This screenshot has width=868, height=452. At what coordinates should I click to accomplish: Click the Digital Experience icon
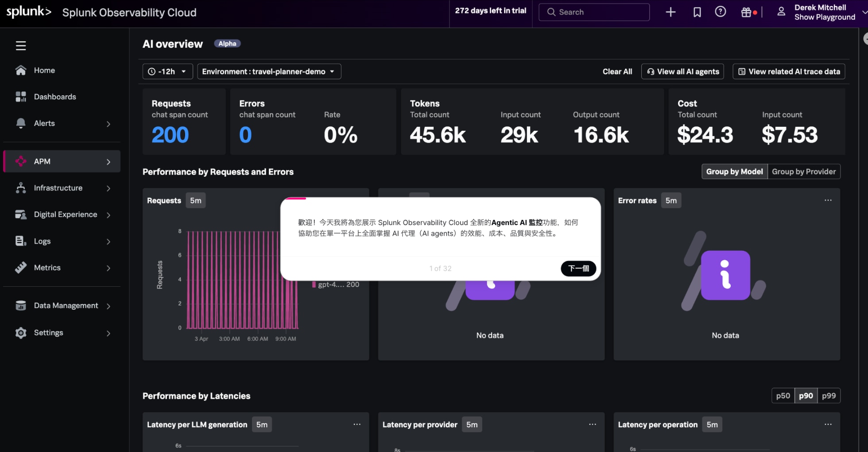[21, 214]
